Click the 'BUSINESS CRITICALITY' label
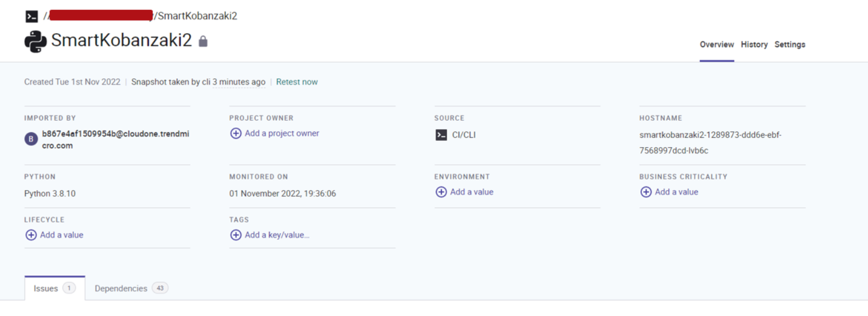Screen dimensions: 868x316 [683, 177]
